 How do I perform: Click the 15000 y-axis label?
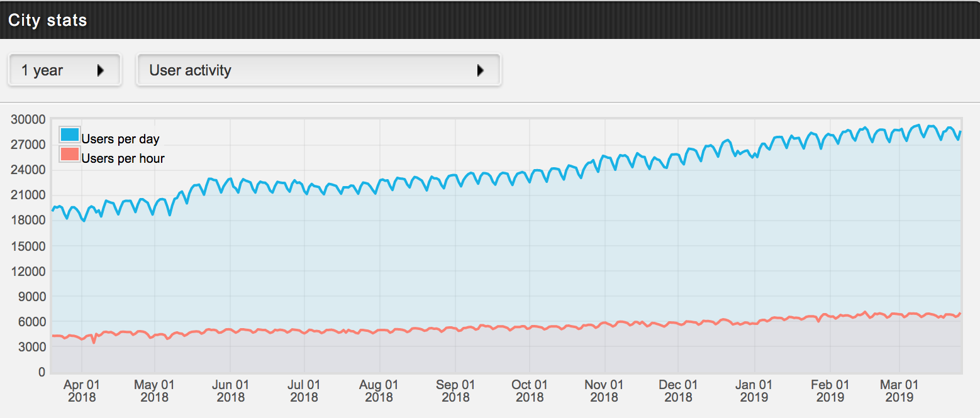[x=29, y=246]
